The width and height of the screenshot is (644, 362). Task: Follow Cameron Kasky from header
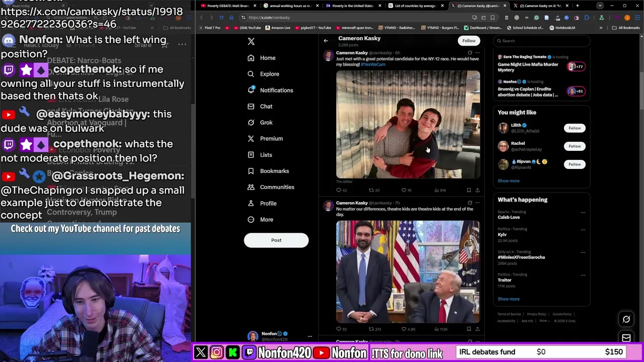pos(468,41)
